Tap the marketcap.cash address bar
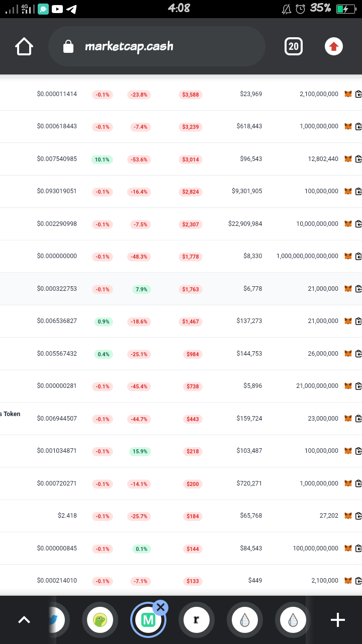The width and height of the screenshot is (362, 644). coord(156,47)
